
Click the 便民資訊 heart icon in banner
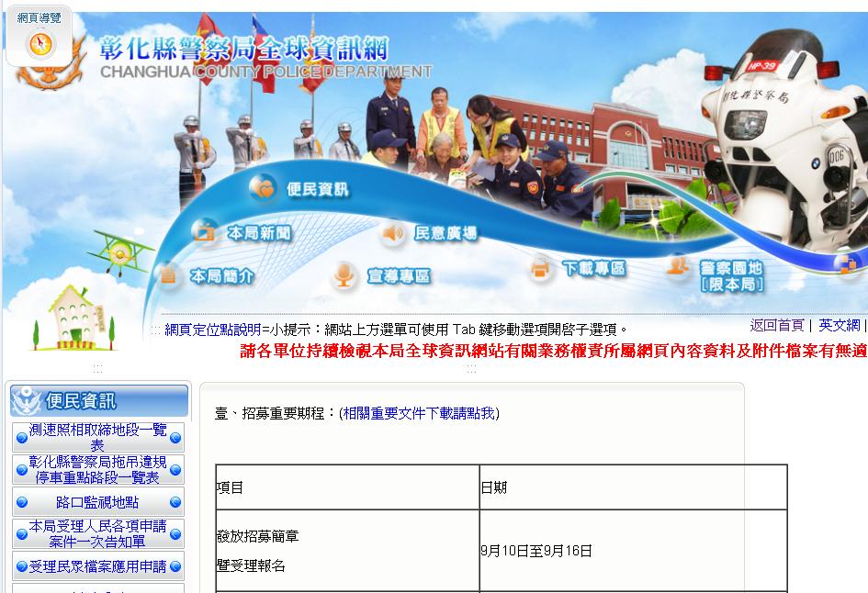264,188
